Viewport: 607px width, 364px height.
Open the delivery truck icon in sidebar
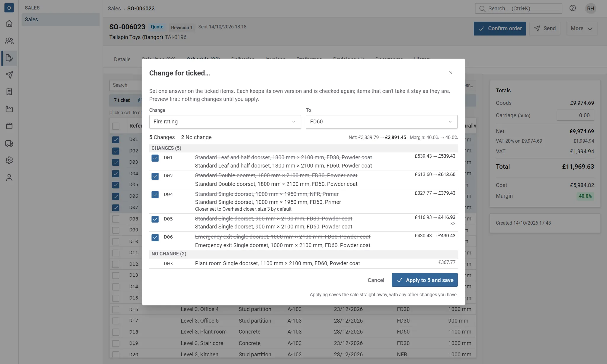[x=9, y=144]
